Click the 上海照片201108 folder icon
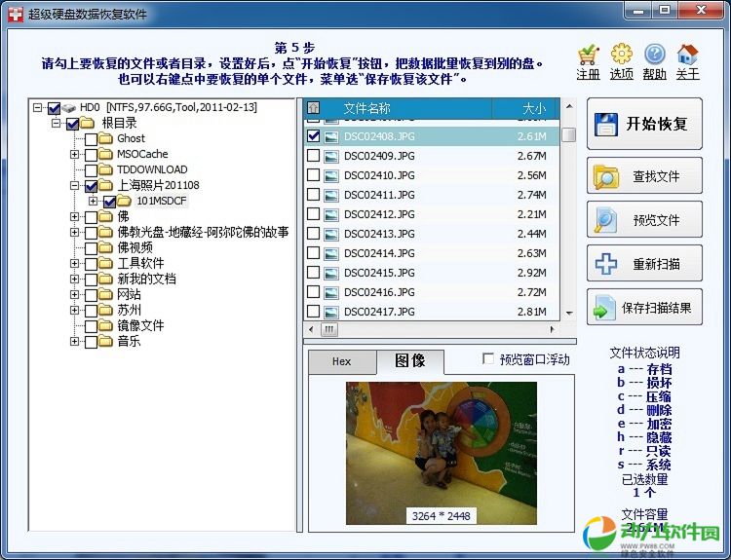 (105, 185)
